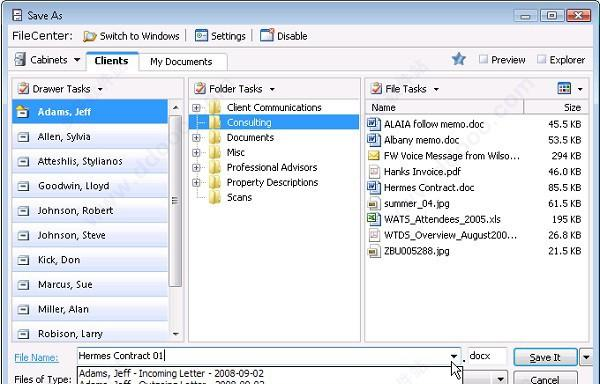
Task: Expand the Professional Advisors folder node
Action: pyautogui.click(x=196, y=168)
